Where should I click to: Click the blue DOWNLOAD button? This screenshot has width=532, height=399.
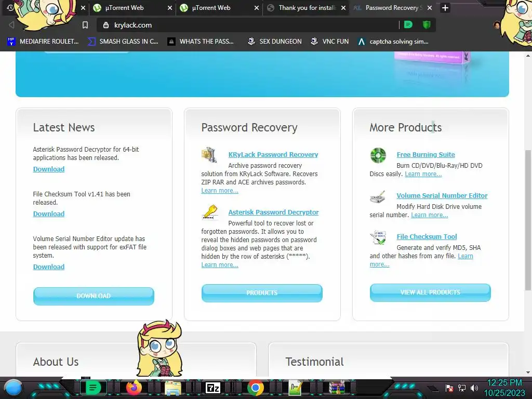click(94, 296)
